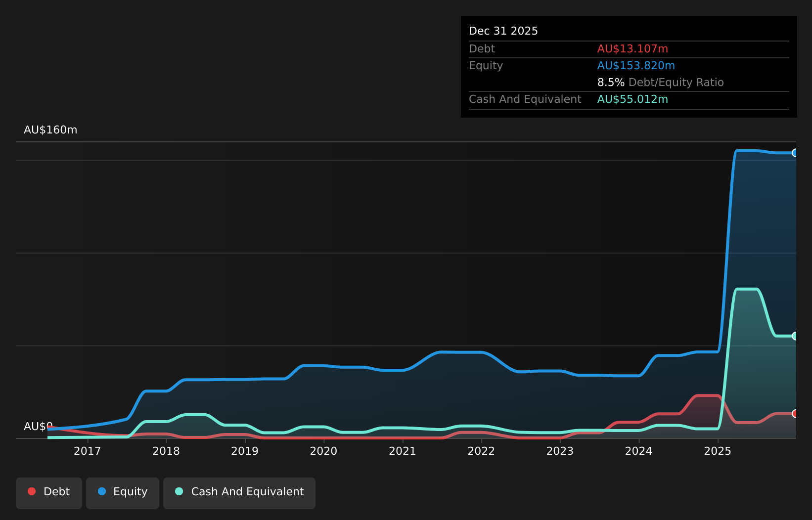Select the Cash endpoint marker at Dec 2025

(795, 336)
